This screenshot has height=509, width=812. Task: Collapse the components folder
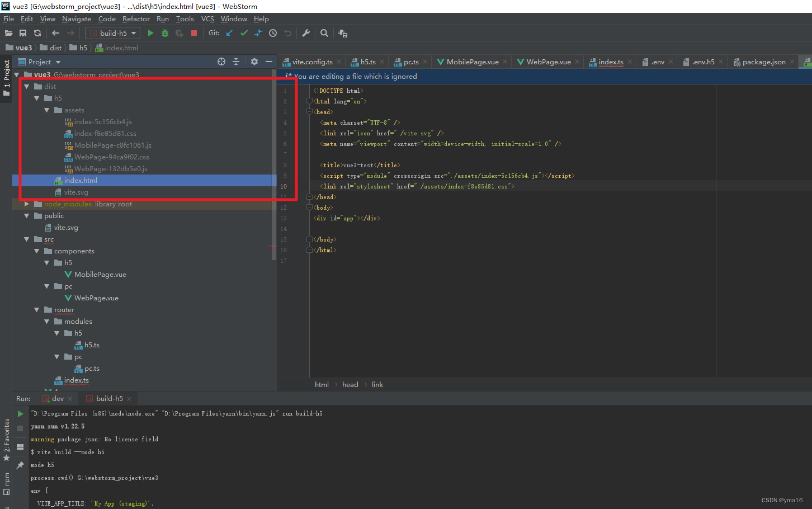click(37, 251)
